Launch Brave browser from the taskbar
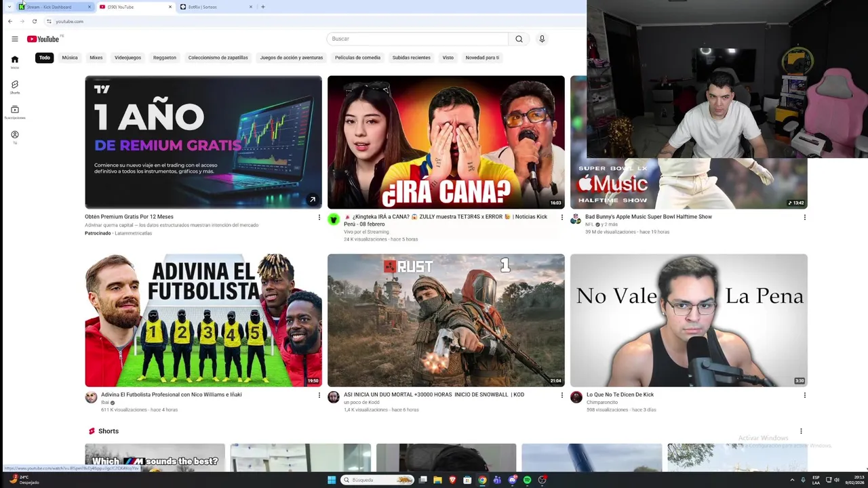Viewport: 868px width, 488px height. (x=452, y=480)
